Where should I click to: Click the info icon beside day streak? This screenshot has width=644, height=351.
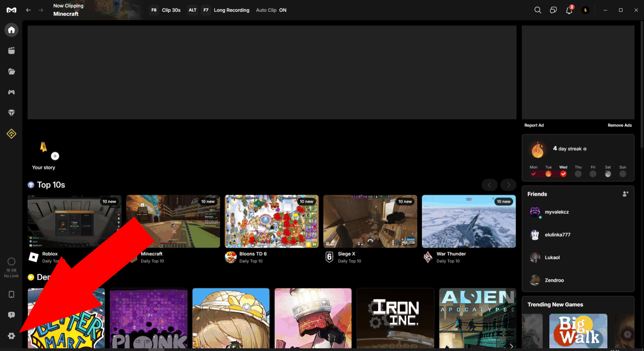[585, 149]
